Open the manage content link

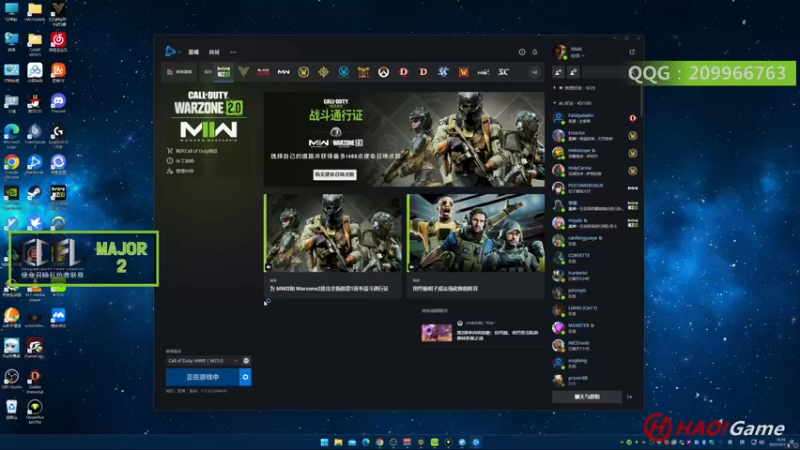pos(181,171)
